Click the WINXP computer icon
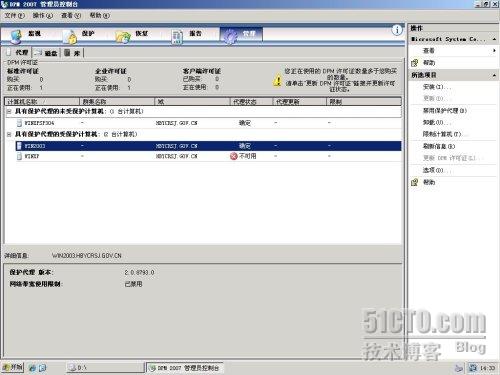 pyautogui.click(x=19, y=156)
